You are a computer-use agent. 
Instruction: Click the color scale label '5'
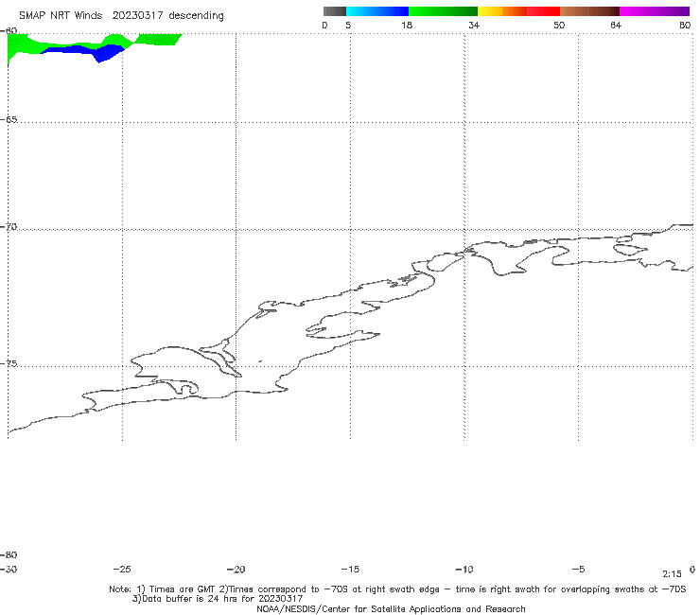coord(348,25)
